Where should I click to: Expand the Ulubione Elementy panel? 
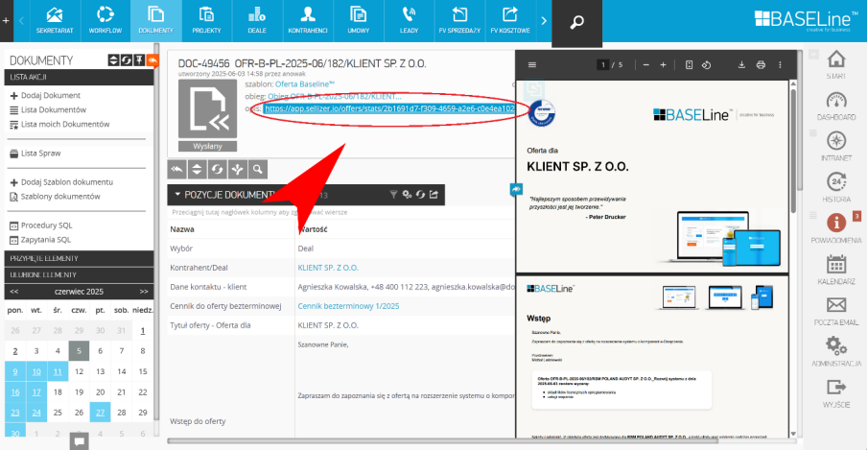(x=77, y=273)
